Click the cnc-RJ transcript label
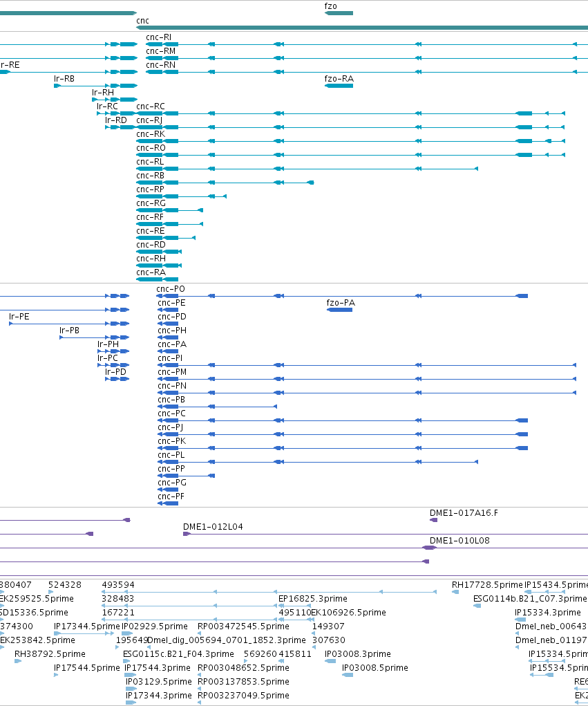Image resolution: width=588 pixels, height=706 pixels. 149,120
